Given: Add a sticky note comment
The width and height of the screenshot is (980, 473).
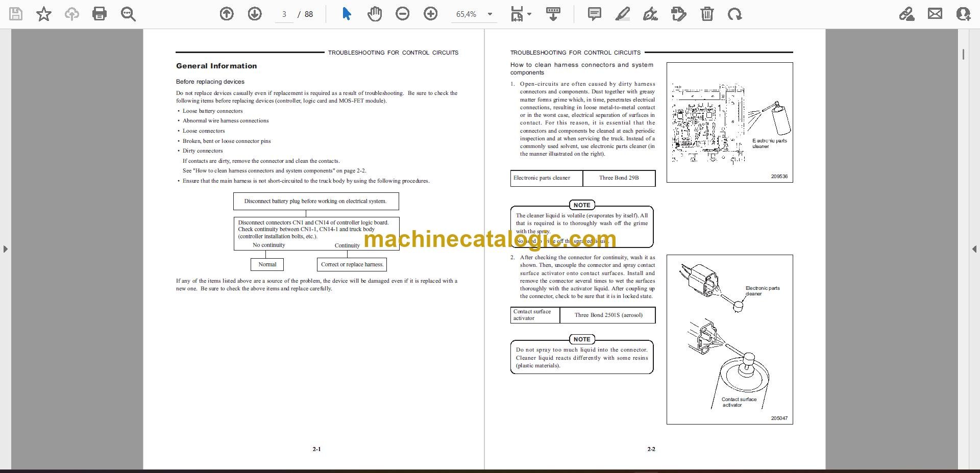Looking at the screenshot, I should 595,14.
